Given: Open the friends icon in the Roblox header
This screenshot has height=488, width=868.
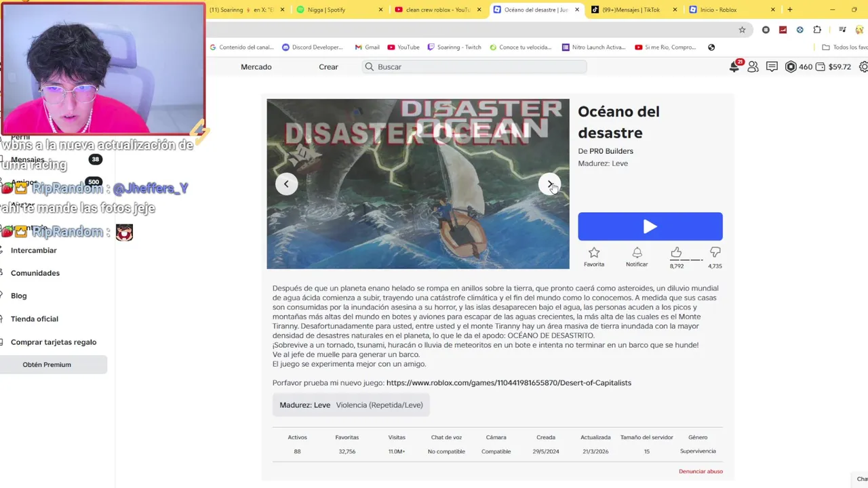Looking at the screenshot, I should point(753,66).
